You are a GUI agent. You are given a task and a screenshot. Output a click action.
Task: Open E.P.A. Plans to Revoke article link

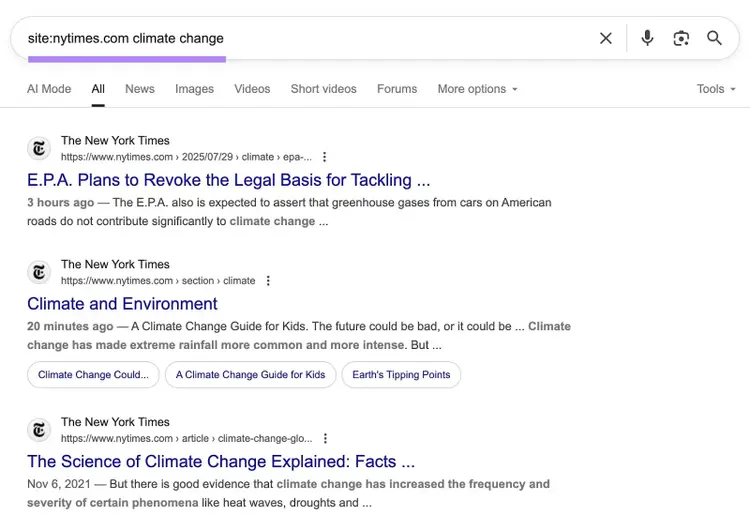click(x=229, y=180)
